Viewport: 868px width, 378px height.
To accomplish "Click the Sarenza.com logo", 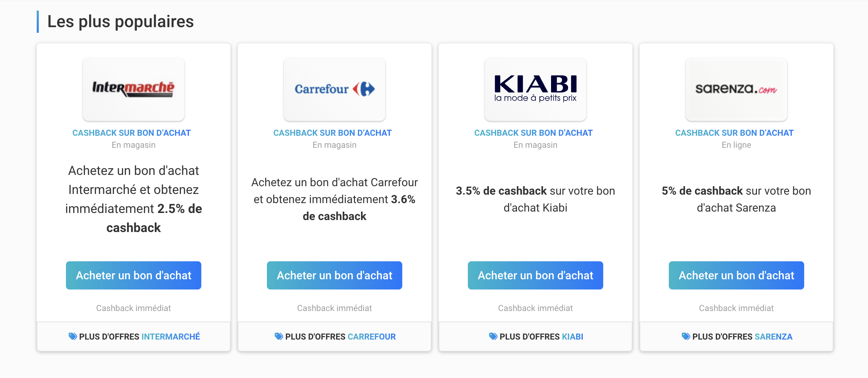I will (735, 89).
